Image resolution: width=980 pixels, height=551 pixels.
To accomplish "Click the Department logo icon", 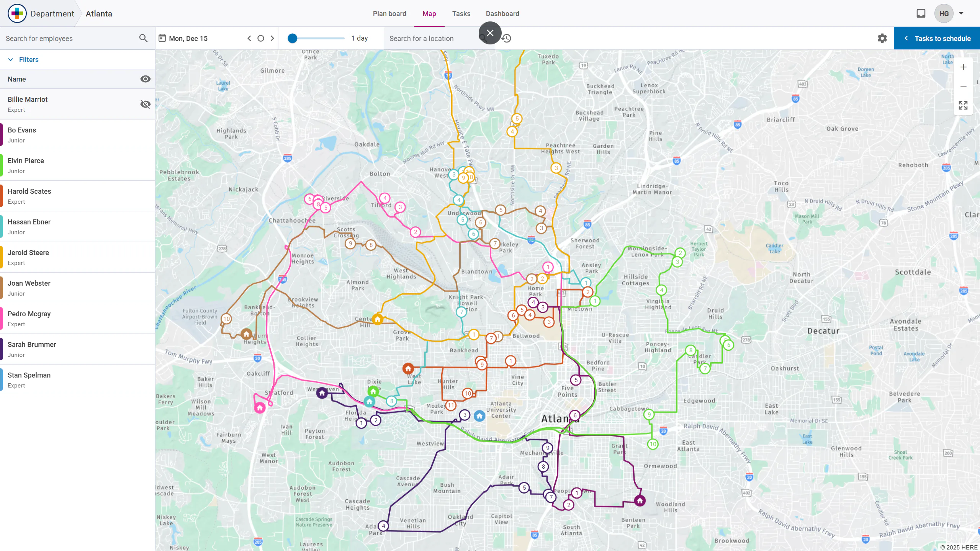I will click(x=17, y=13).
